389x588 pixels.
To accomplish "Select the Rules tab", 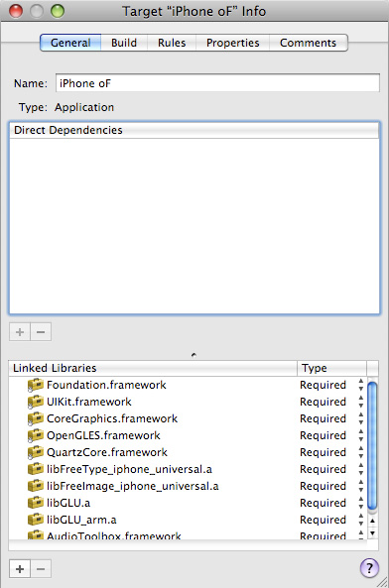I will pos(172,43).
